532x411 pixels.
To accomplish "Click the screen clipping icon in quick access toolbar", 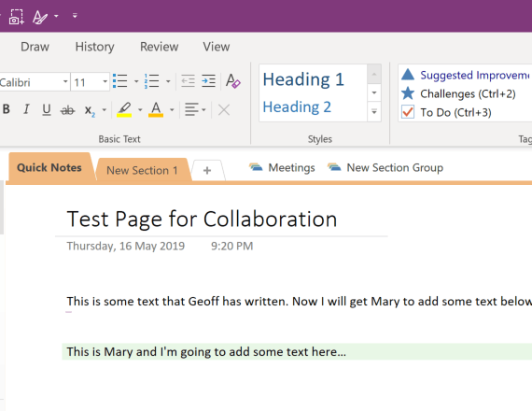I will click(16, 17).
